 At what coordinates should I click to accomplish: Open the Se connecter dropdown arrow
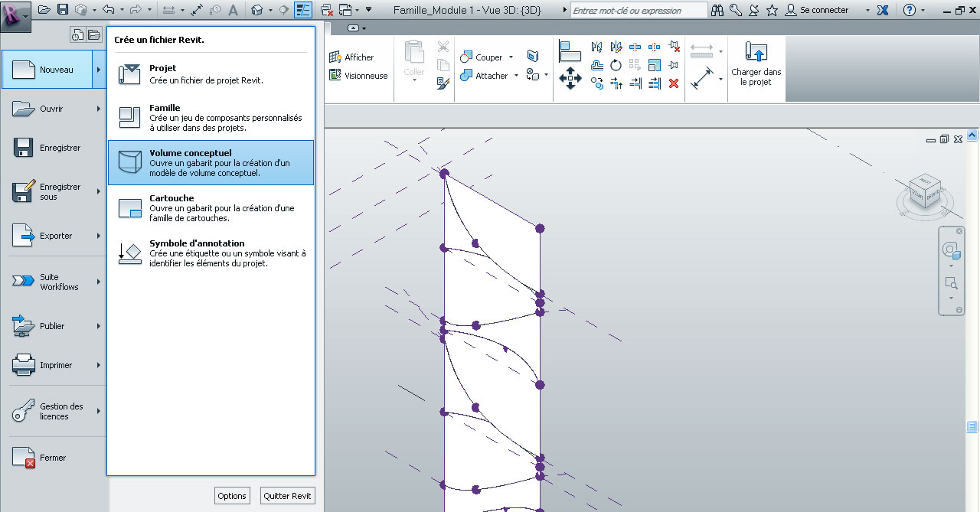pyautogui.click(x=867, y=11)
